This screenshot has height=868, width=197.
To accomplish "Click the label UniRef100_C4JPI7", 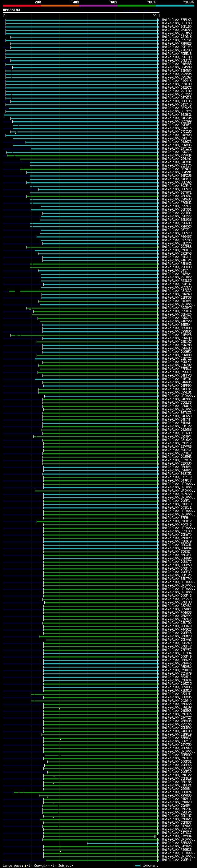I will click(177, 481).
